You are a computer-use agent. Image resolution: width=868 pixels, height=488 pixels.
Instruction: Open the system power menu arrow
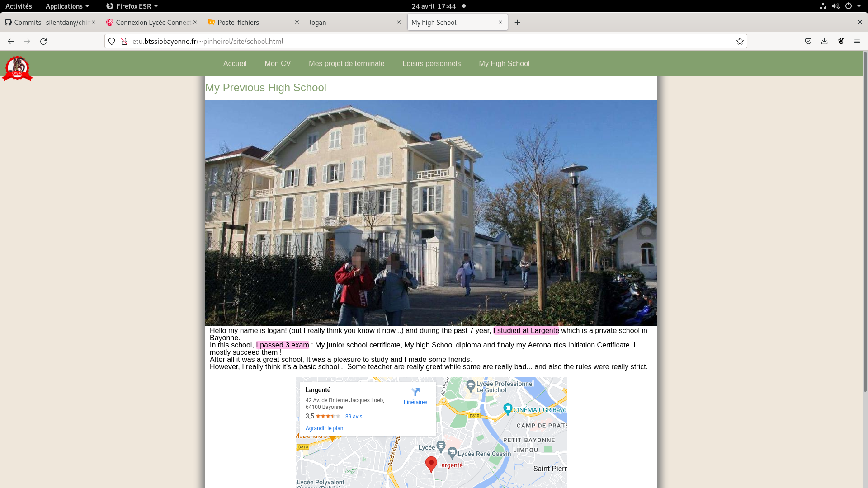tap(859, 6)
